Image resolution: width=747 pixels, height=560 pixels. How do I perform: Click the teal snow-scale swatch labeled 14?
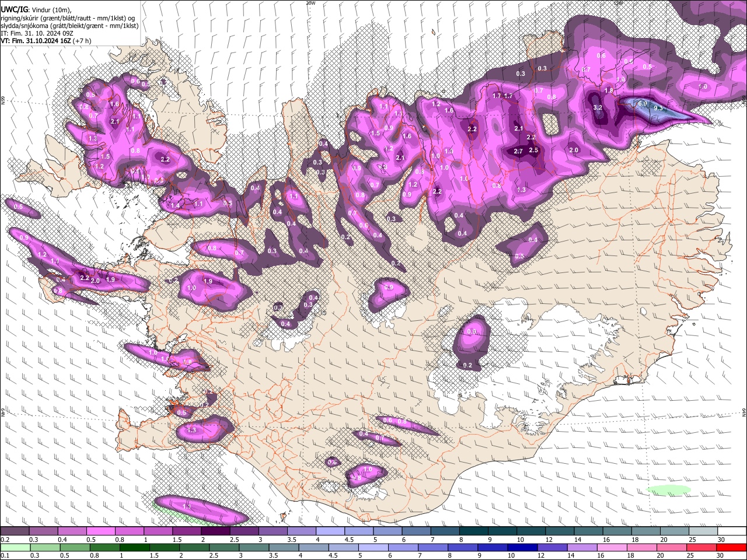click(588, 531)
